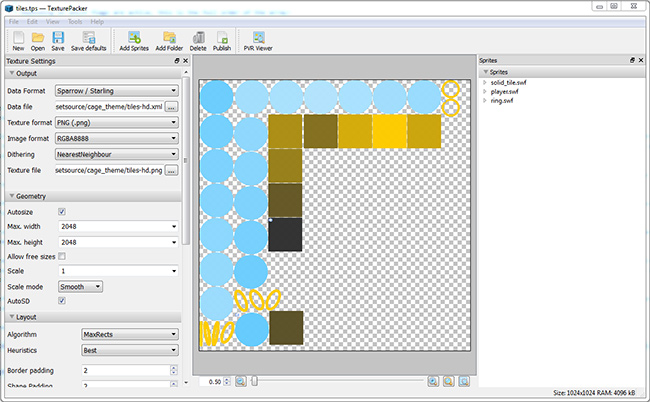Click the Open file toolbar icon
The height and width of the screenshot is (402, 650).
pyautogui.click(x=38, y=38)
